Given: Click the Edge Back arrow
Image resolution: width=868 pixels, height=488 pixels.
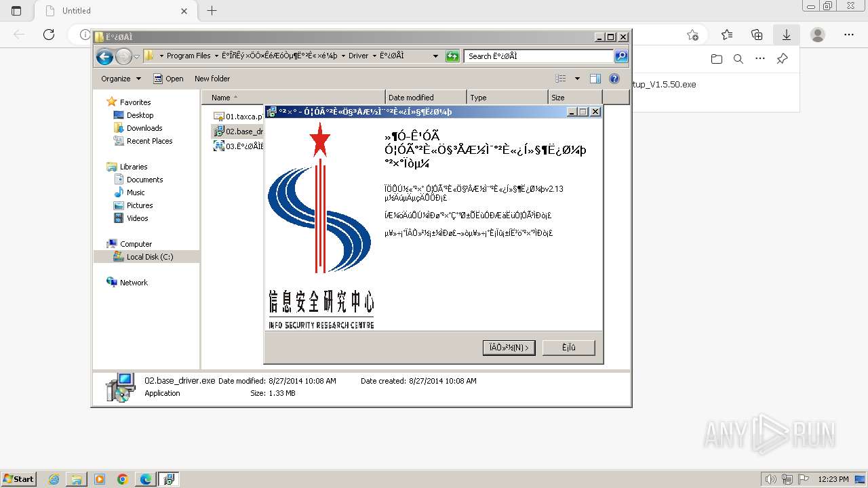Looking at the screenshot, I should [x=19, y=35].
